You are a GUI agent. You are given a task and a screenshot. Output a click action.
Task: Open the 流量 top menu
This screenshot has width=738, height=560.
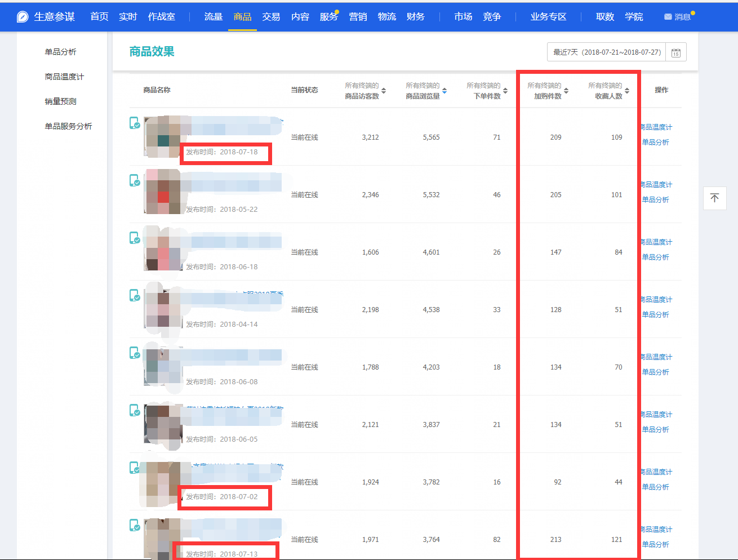tap(213, 17)
